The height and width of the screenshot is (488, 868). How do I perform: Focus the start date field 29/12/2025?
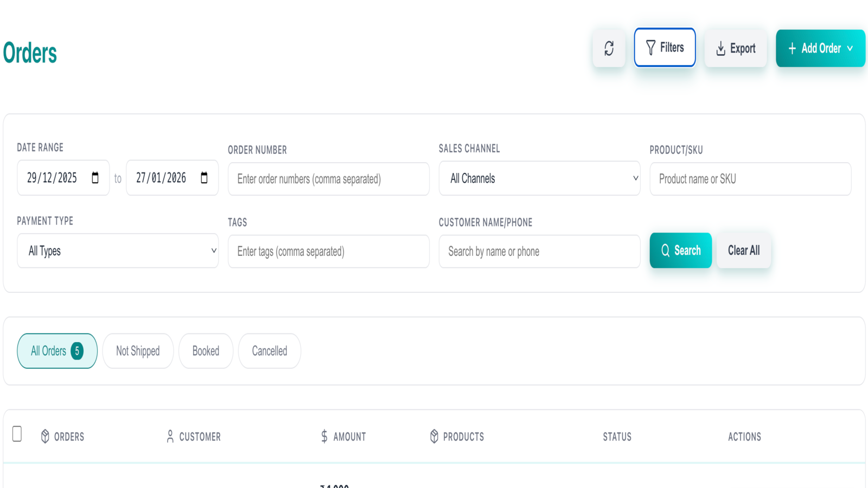[x=63, y=178]
